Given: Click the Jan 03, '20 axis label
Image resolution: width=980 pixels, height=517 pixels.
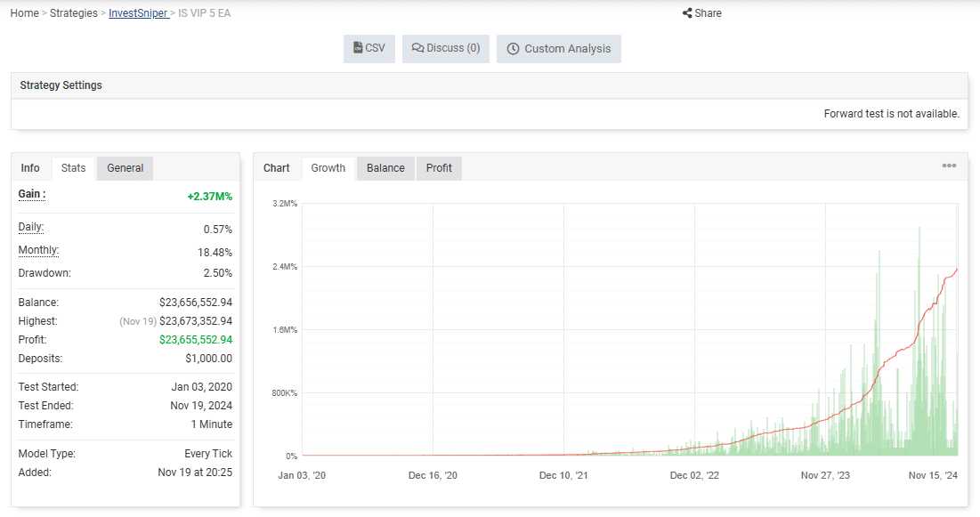Looking at the screenshot, I should pyautogui.click(x=302, y=476).
